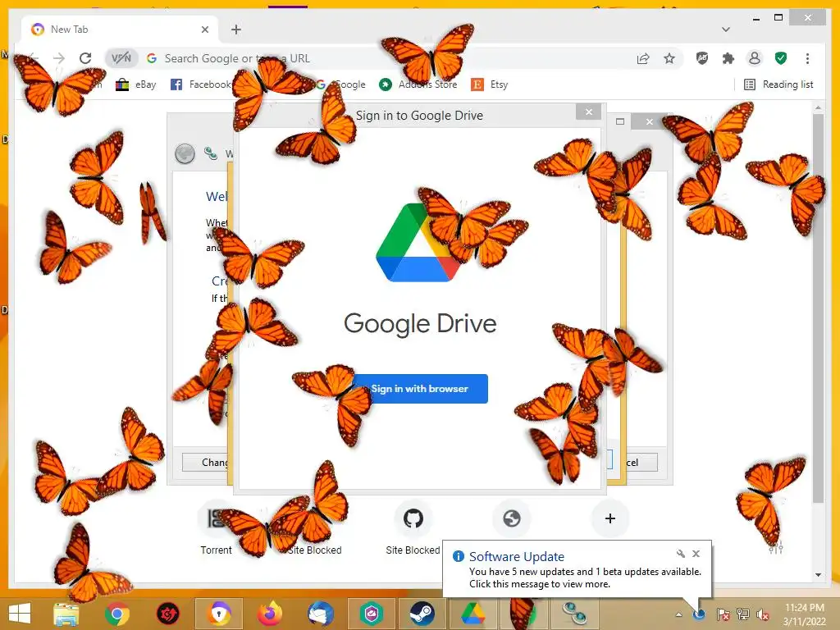Screen dimensions: 840x630
Task: Open the butterfly app on taskbar
Action: click(523, 614)
